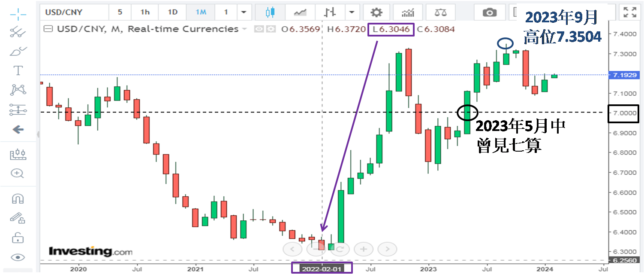644x274 pixels.
Task: Collapse the USD/CNY legend box
Action: tap(49, 29)
